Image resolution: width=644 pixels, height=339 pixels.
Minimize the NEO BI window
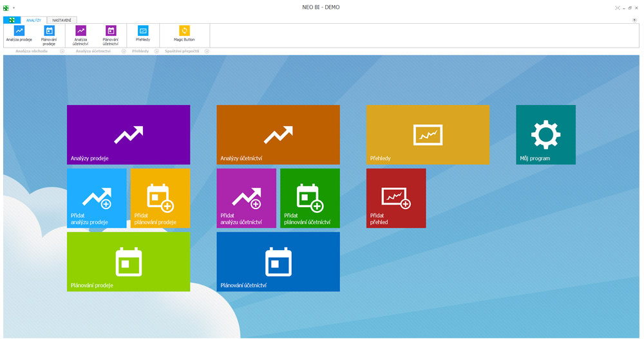[x=624, y=8]
